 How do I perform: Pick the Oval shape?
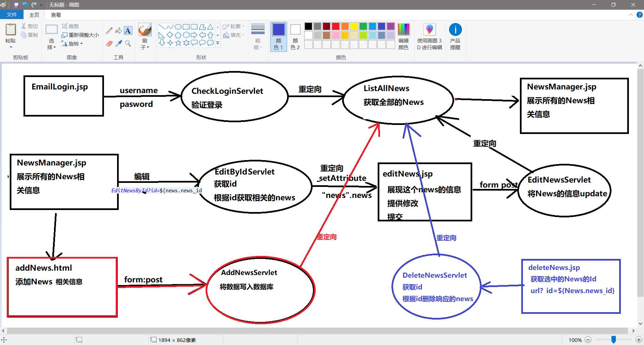click(178, 27)
